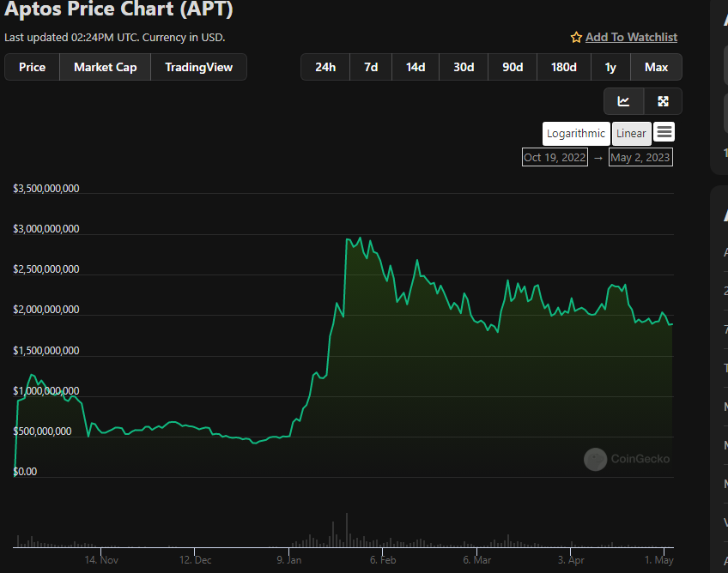Set chart range to 14d
Viewport: 728px width, 573px height.
point(416,67)
